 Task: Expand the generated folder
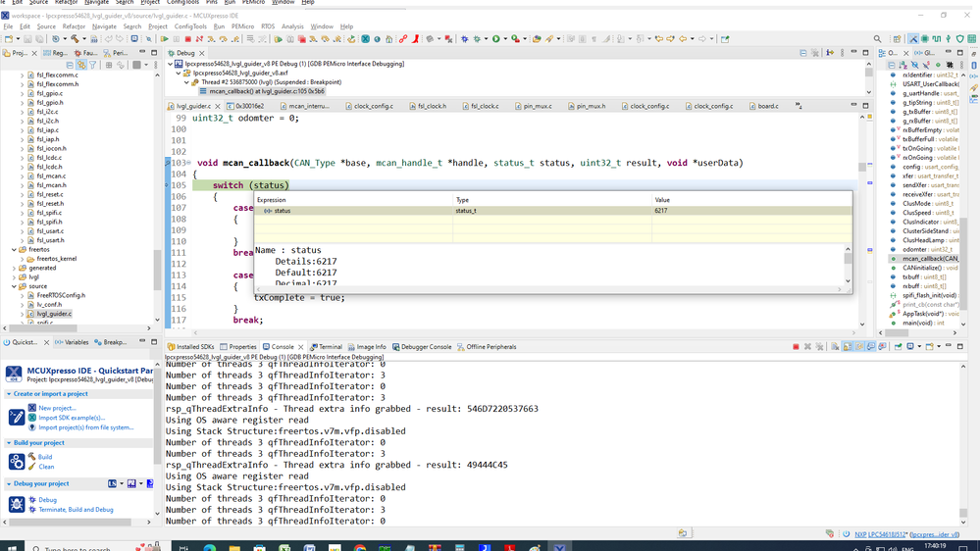point(14,268)
